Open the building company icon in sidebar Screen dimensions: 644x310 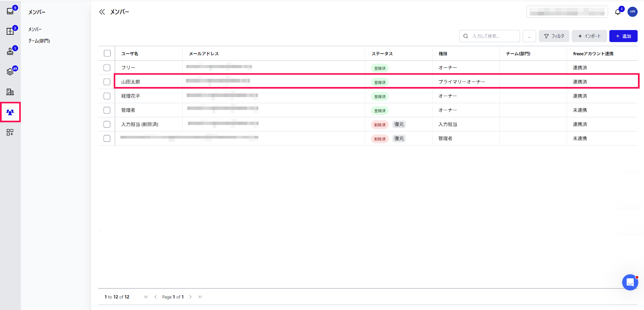click(10, 92)
